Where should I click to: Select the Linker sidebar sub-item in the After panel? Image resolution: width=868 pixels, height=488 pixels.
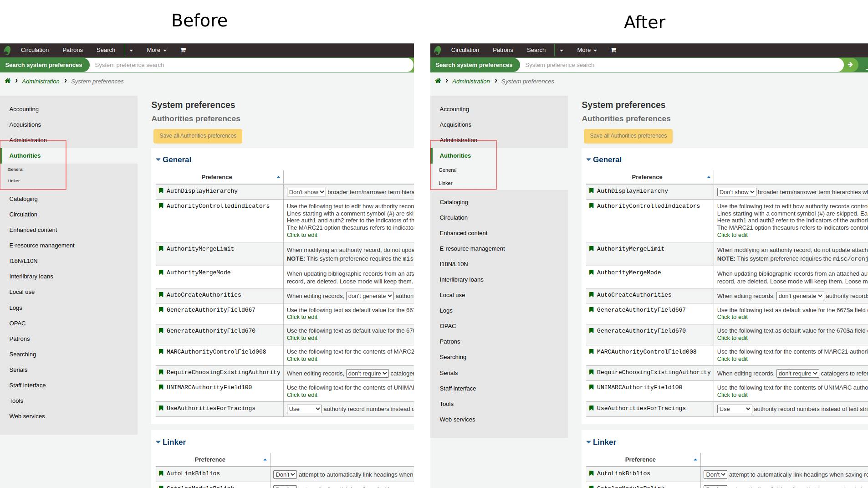[x=445, y=183]
